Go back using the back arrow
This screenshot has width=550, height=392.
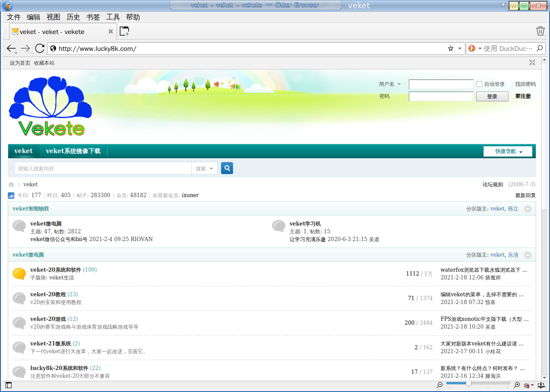click(x=11, y=49)
